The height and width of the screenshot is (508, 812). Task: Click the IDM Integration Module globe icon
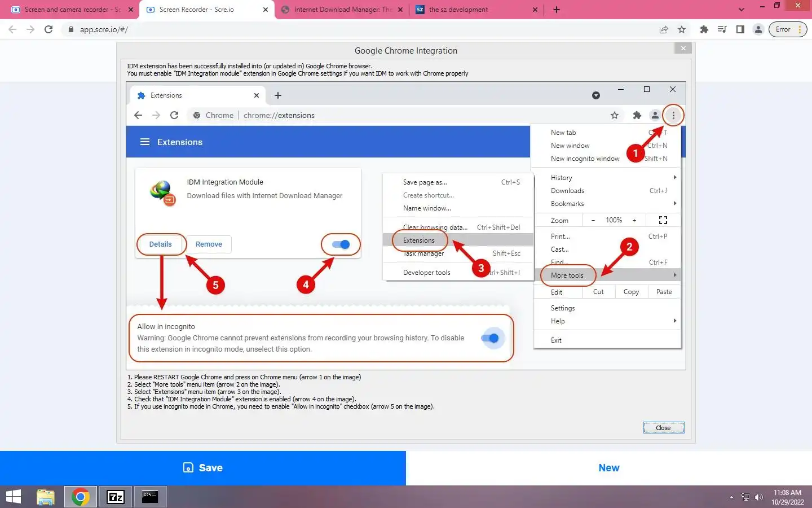click(162, 192)
